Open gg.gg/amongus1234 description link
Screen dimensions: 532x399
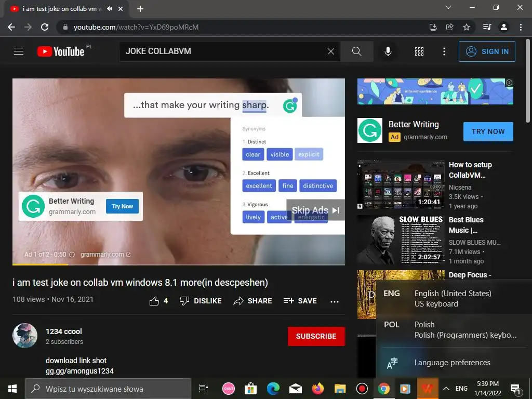click(79, 371)
